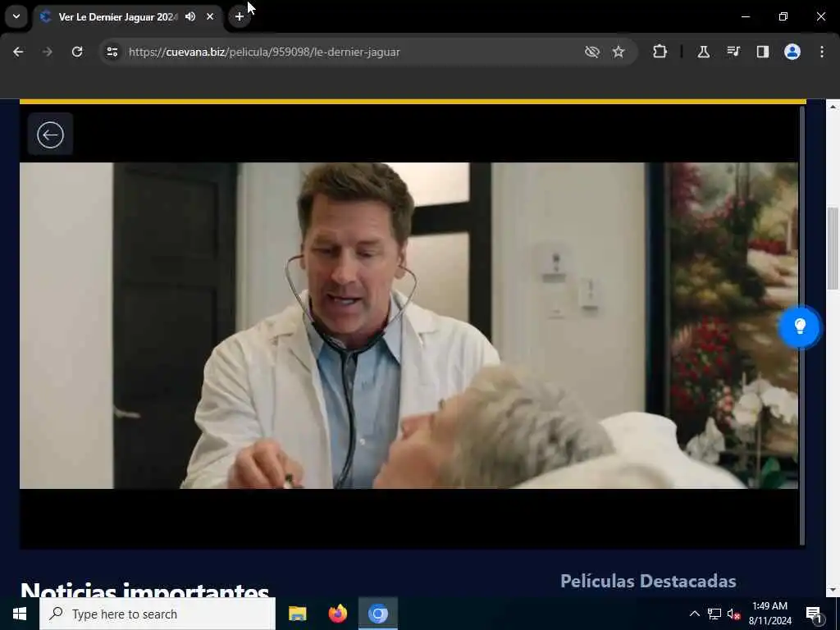The image size is (840, 630).
Task: Open the Chrome profile avatar
Action: pos(792,52)
